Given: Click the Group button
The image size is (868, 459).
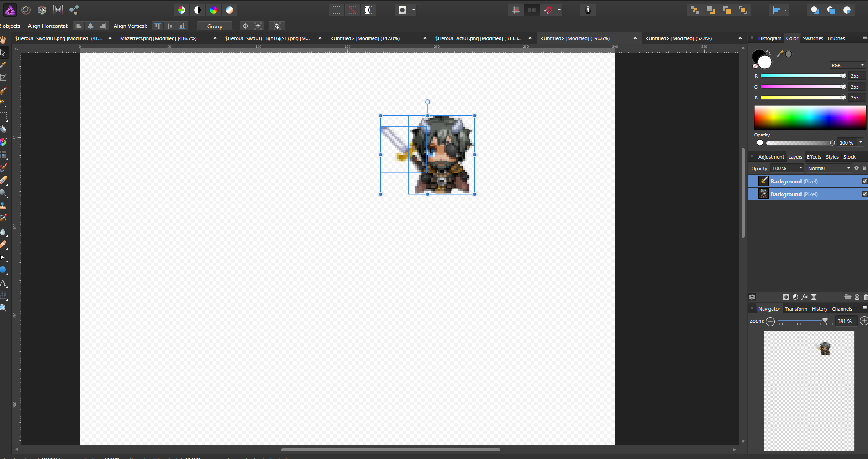Looking at the screenshot, I should click(x=215, y=26).
